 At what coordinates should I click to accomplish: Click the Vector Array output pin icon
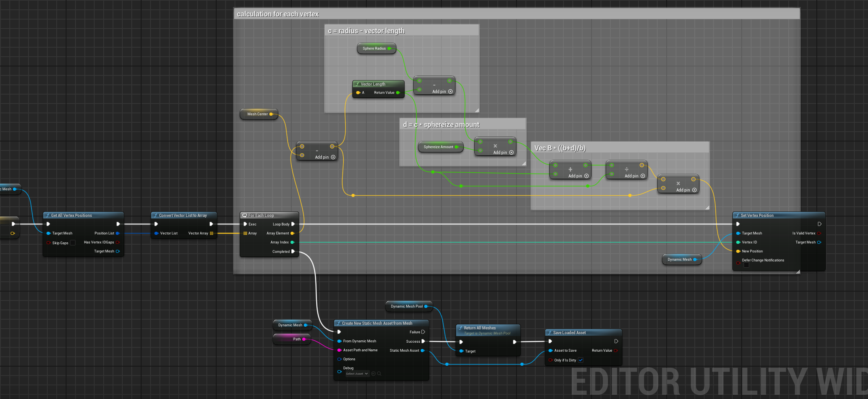[x=212, y=233]
